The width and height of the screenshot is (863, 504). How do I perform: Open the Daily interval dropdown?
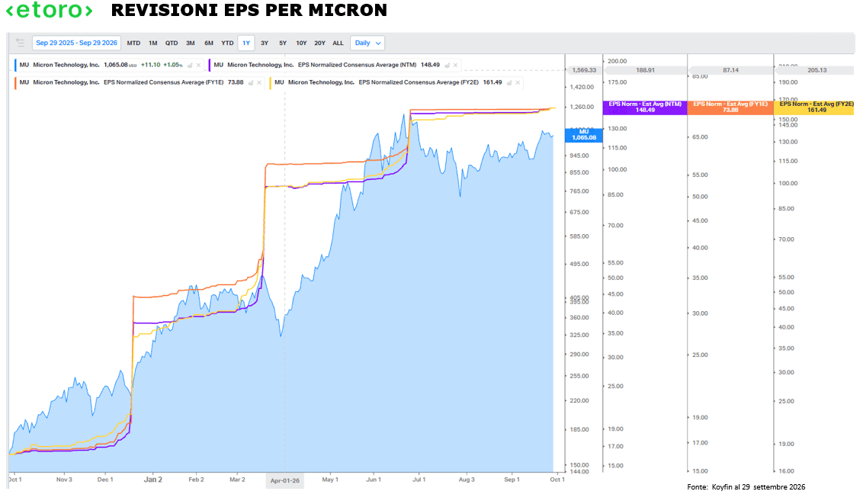point(367,43)
